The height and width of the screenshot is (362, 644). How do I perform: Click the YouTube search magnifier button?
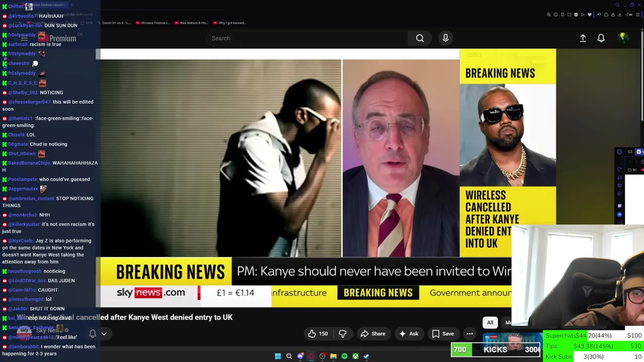[420, 38]
